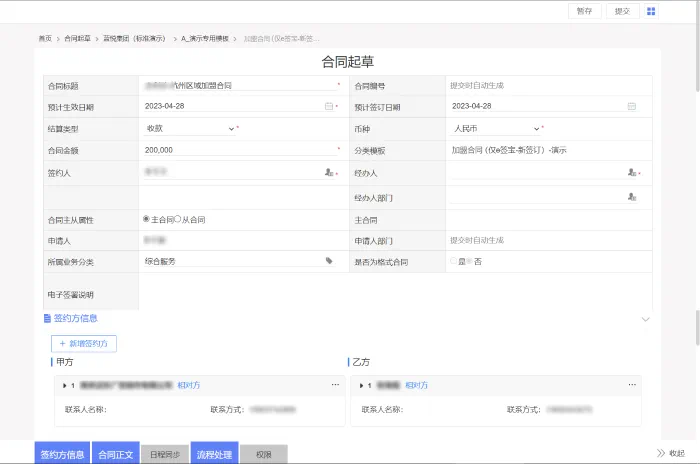Select the 从合同 radio button

pos(178,219)
